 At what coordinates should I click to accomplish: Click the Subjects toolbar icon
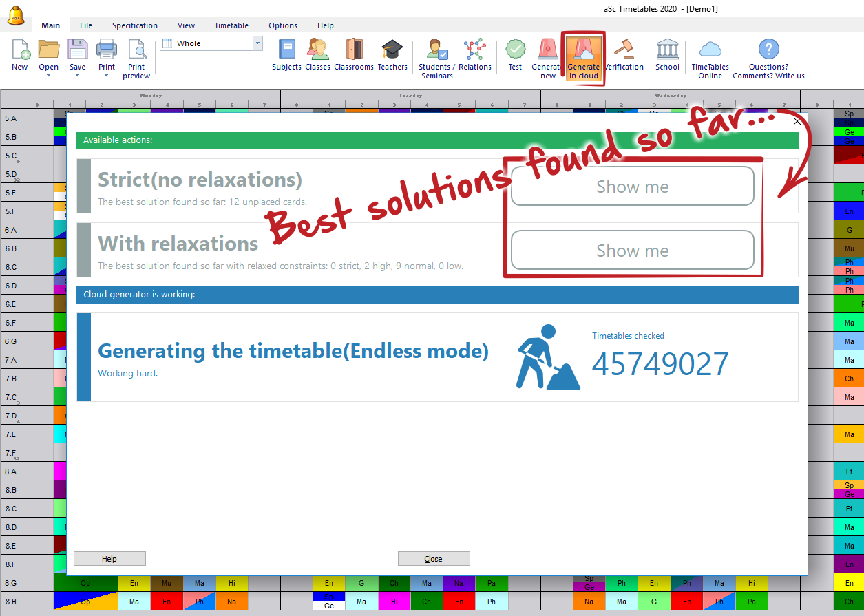point(286,50)
